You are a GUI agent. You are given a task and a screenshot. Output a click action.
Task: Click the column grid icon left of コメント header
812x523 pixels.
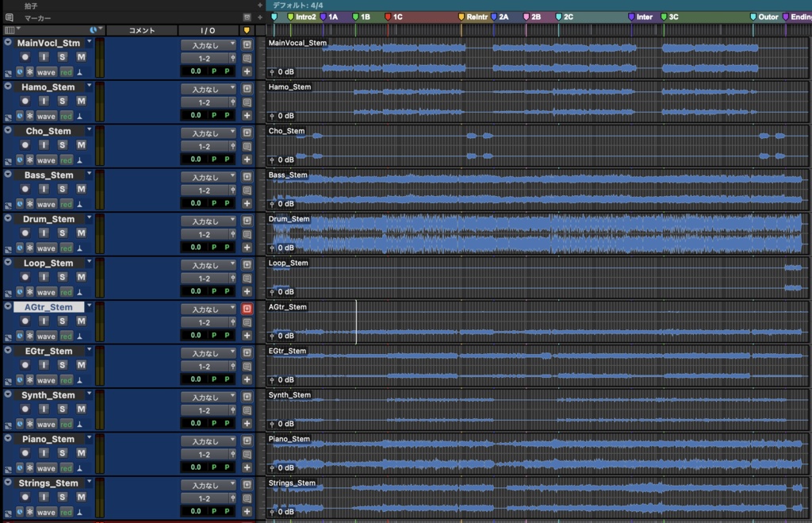(x=10, y=30)
